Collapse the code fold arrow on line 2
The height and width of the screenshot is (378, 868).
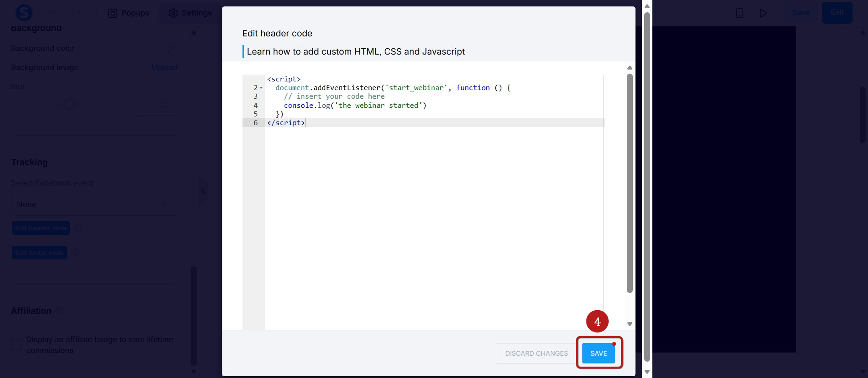[261, 88]
